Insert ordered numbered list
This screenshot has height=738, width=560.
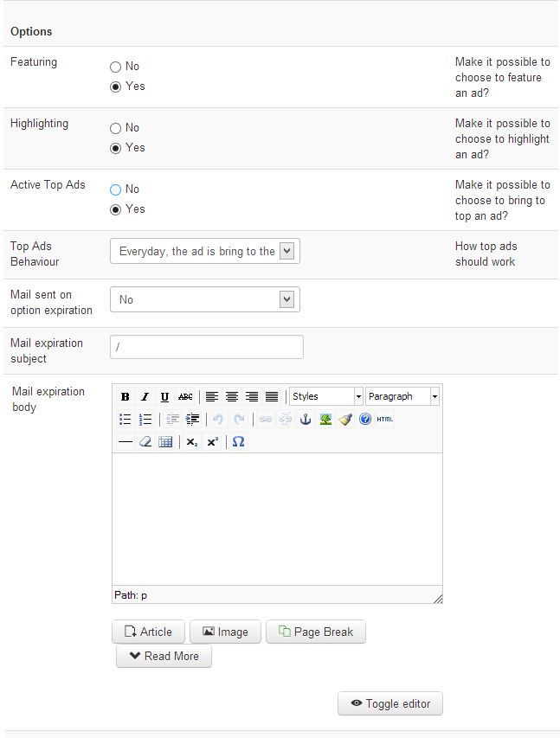pos(145,420)
